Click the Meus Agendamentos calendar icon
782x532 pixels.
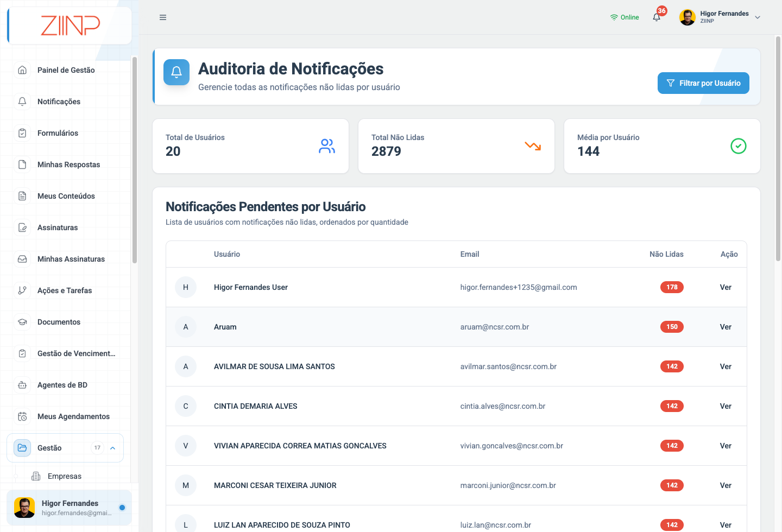pos(22,416)
